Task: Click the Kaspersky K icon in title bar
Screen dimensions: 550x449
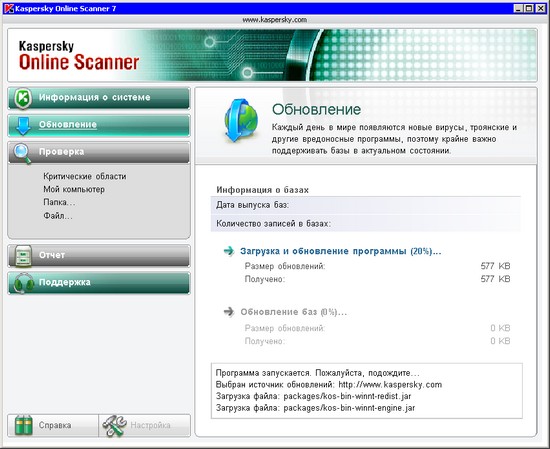Action: 8,8
